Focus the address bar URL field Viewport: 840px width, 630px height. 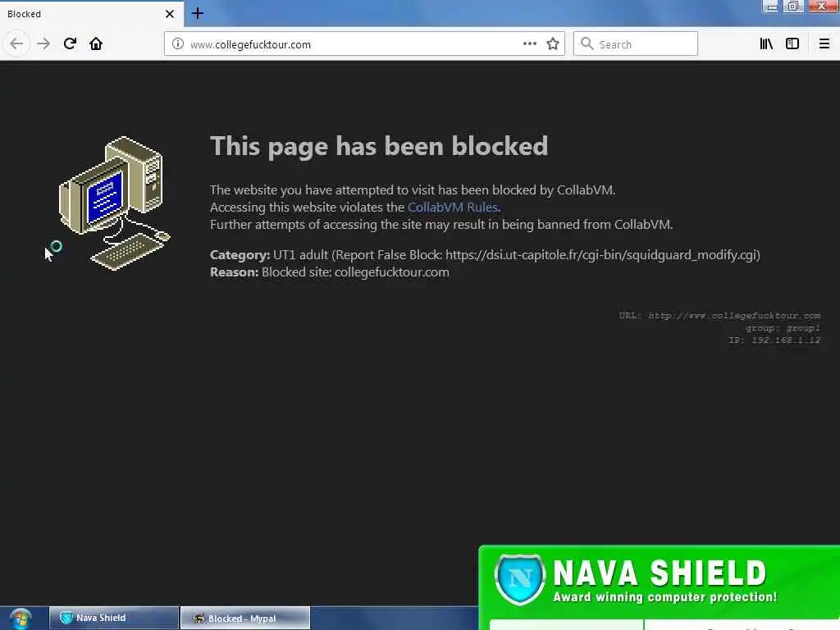coord(354,44)
